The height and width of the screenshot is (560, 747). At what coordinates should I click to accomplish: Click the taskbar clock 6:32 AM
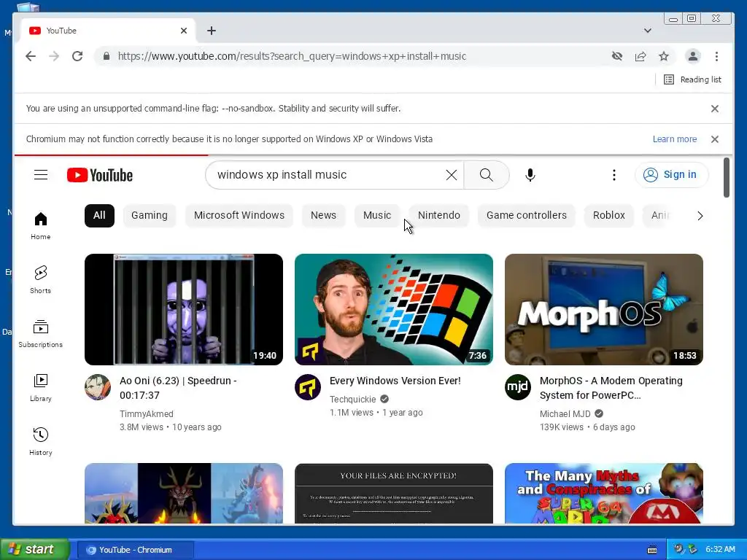click(720, 550)
